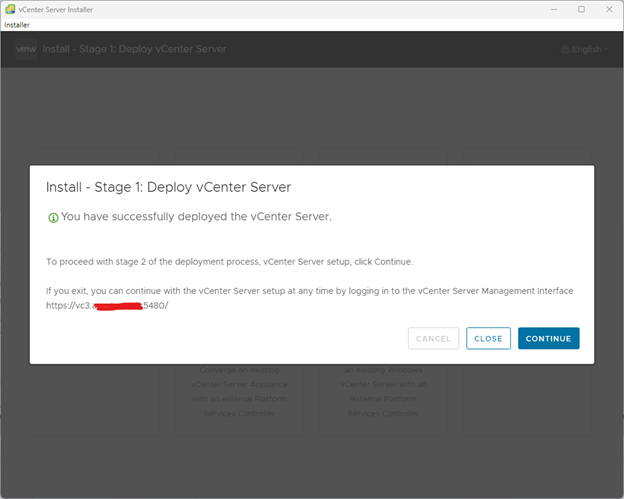Minimize the installer window
Image resolution: width=624 pixels, height=499 pixels.
click(554, 9)
